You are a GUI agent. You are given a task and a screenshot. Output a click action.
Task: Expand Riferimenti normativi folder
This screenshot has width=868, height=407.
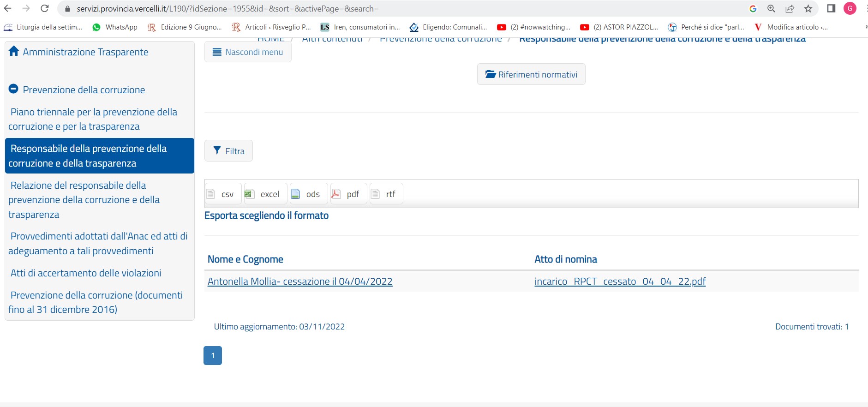pos(531,74)
